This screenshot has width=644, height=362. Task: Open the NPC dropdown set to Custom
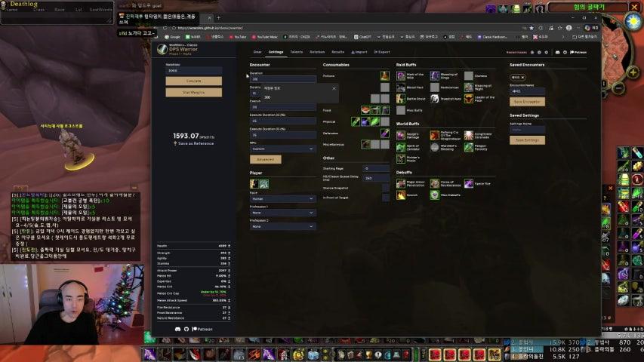[x=282, y=149]
